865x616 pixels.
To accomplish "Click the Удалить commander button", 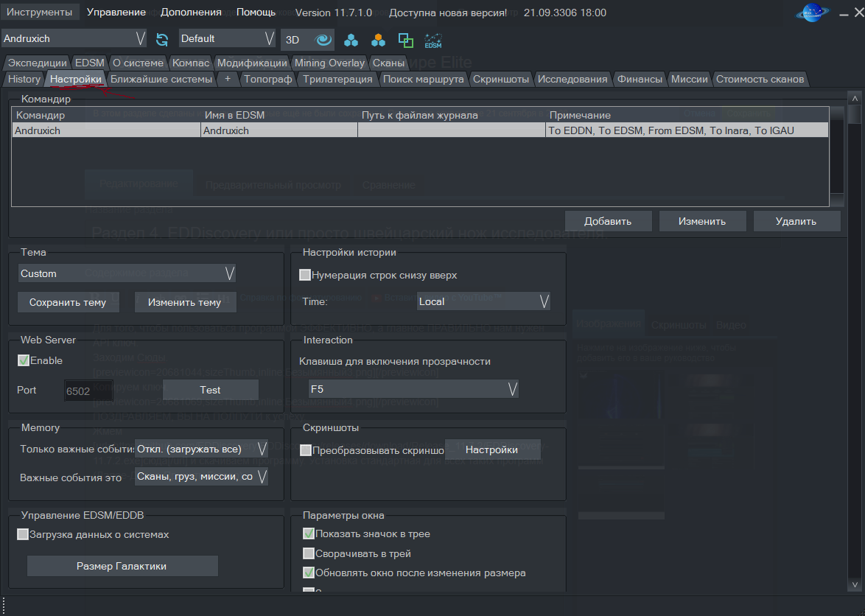I will point(796,221).
